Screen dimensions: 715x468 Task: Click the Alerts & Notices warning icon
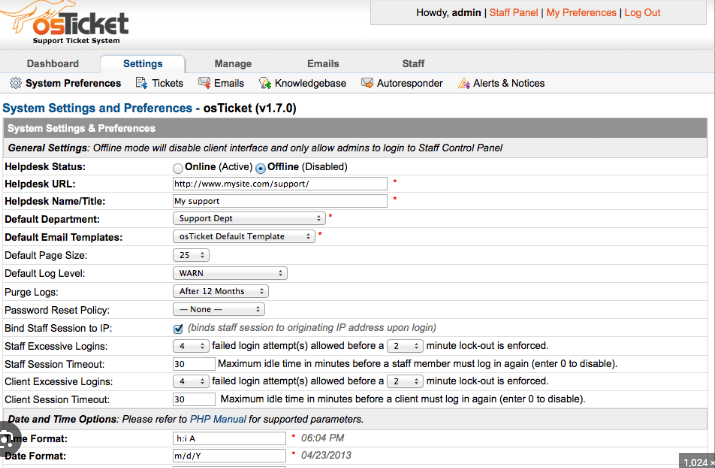tap(464, 83)
